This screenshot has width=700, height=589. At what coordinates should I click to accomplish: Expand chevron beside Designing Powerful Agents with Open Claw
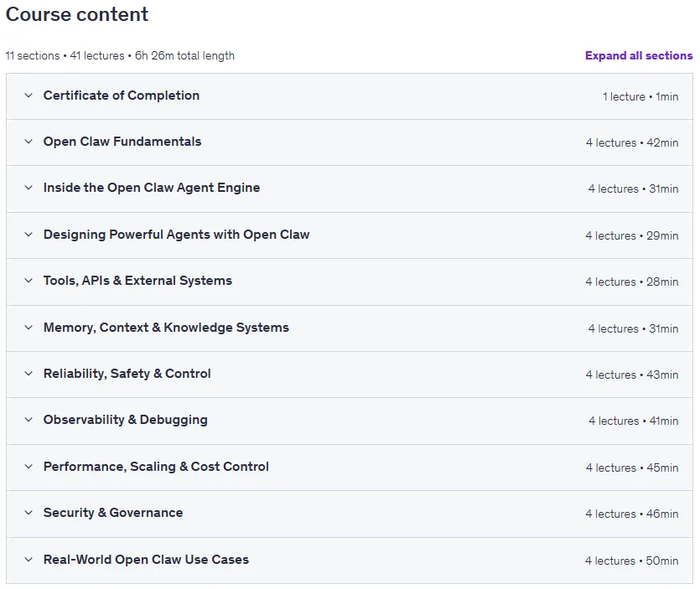pyautogui.click(x=29, y=235)
